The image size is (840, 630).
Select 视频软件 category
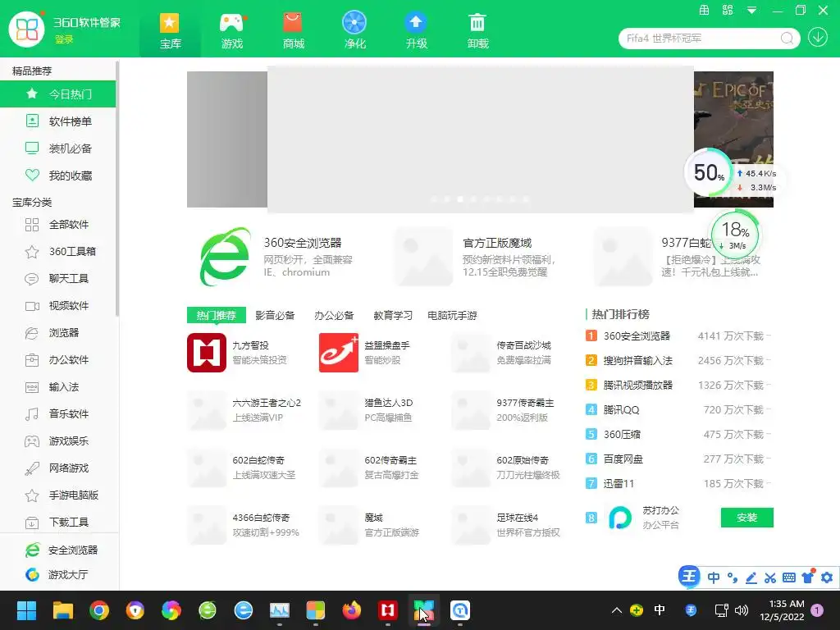click(58, 306)
